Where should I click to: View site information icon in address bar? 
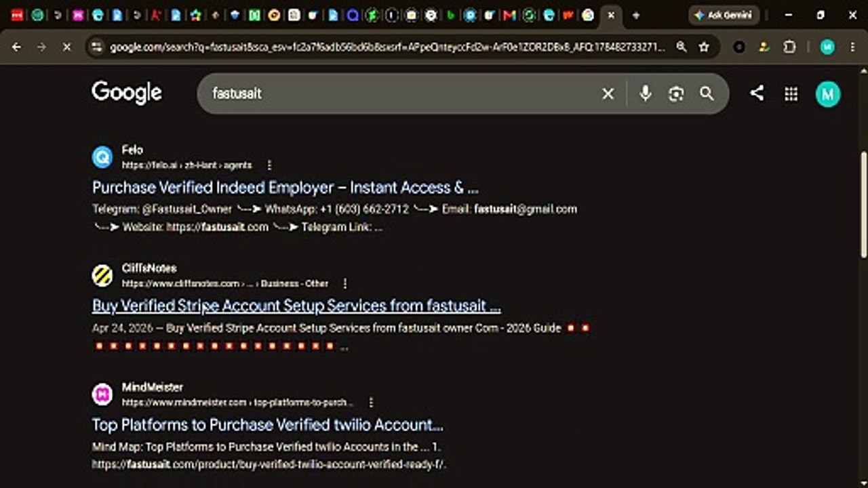[97, 47]
